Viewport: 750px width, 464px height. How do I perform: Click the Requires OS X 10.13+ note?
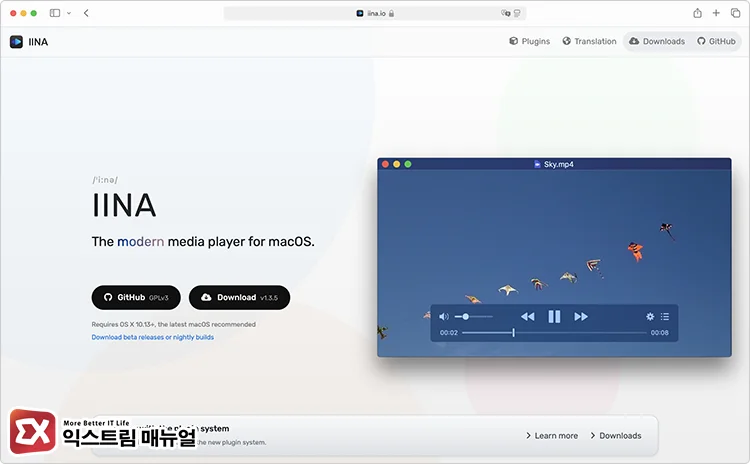click(x=174, y=324)
